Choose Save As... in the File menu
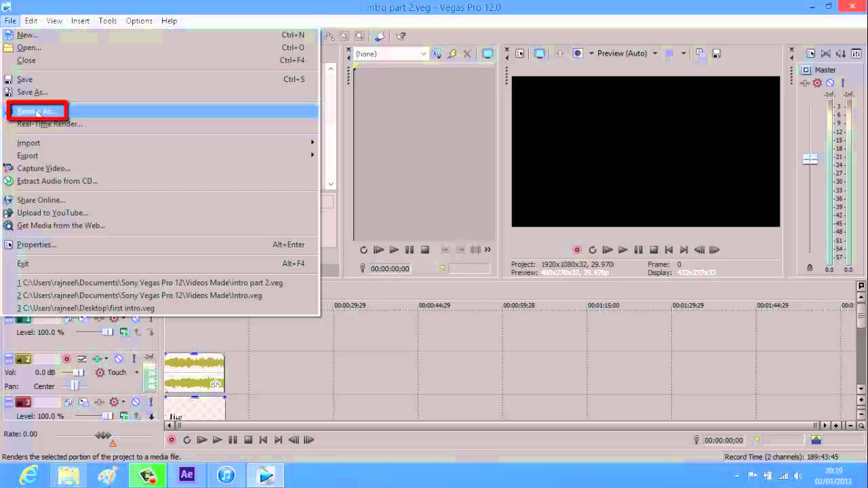868x488 pixels. pos(33,92)
